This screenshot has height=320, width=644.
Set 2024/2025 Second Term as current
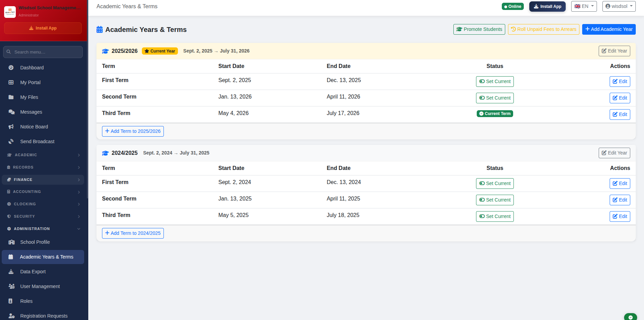495,200
